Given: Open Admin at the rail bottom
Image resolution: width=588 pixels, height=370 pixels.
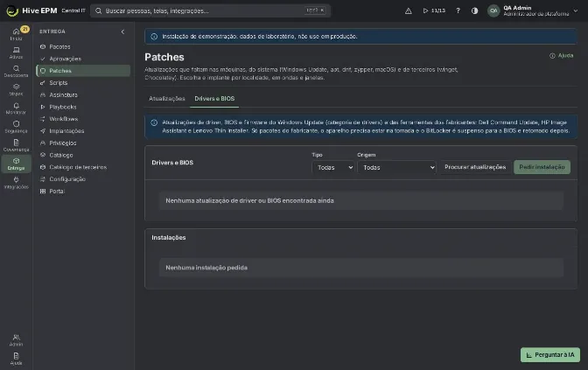Looking at the screenshot, I should 16,339.
